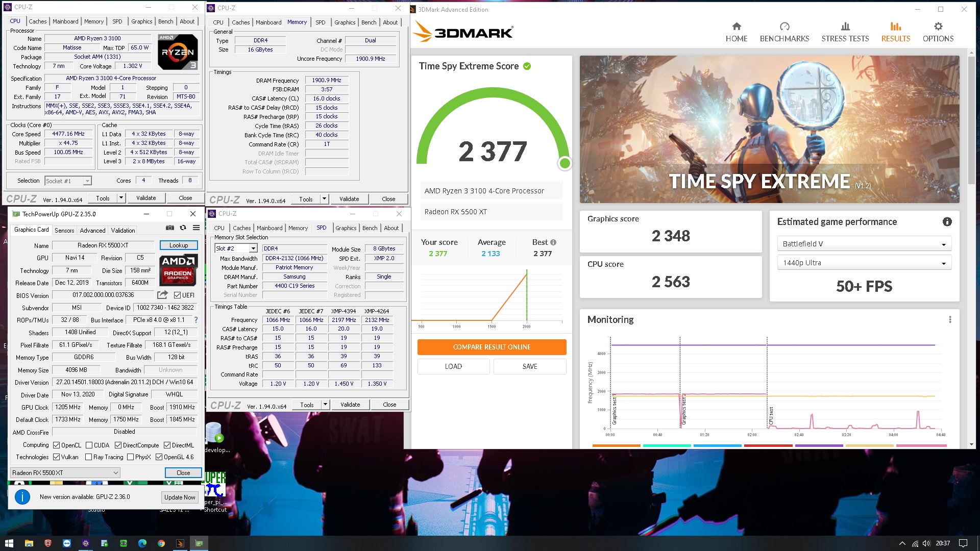Toggle the CUDA checkbox
This screenshot has width=980, height=551.
point(89,445)
